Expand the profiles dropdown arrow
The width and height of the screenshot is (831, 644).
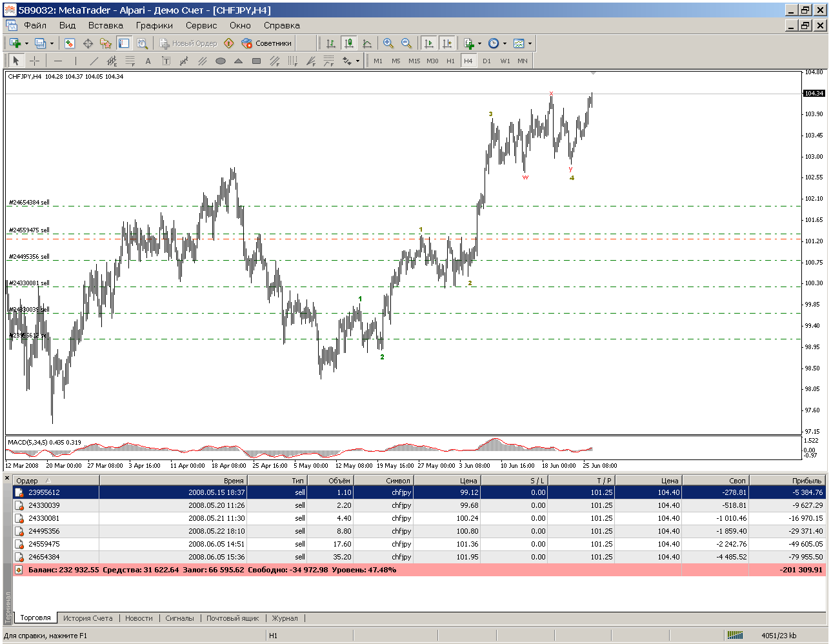point(52,43)
